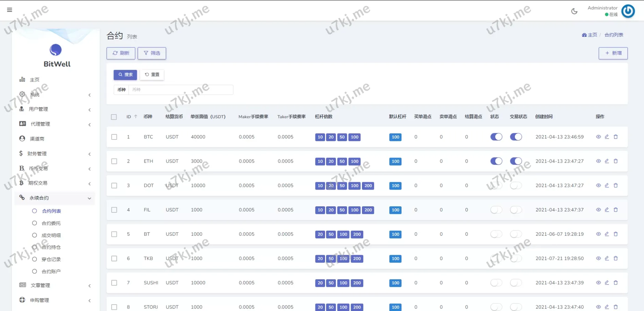The width and height of the screenshot is (644, 311).
Task: Click the edit icon for BTC row
Action: (x=607, y=137)
